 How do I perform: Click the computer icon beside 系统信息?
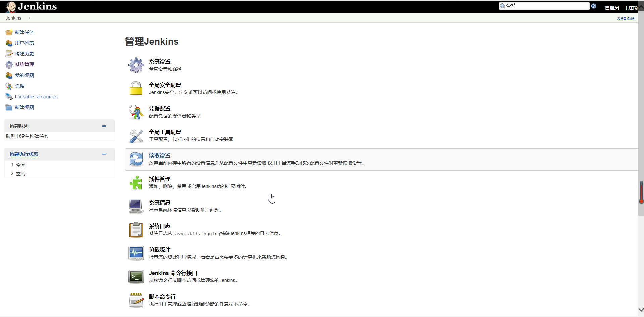[x=136, y=206]
